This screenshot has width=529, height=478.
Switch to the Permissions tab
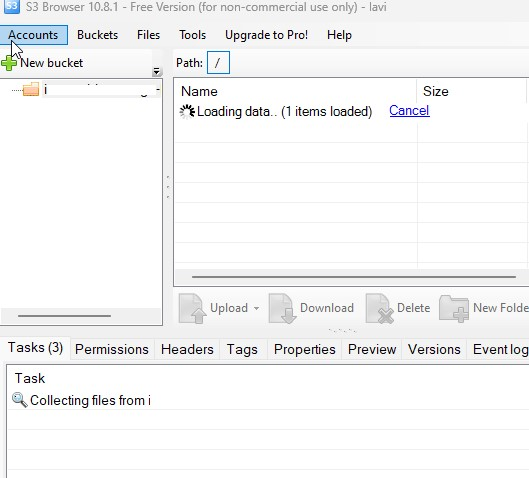[x=112, y=349]
